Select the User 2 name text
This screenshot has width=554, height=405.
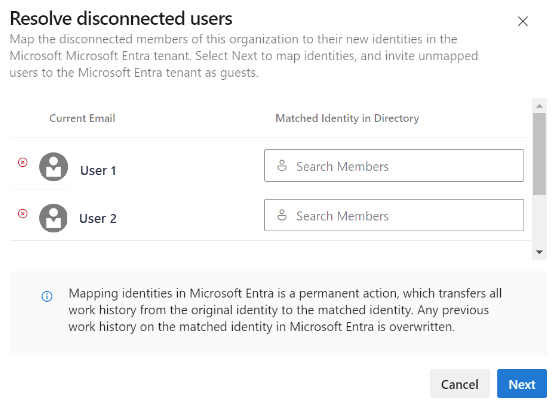point(98,218)
